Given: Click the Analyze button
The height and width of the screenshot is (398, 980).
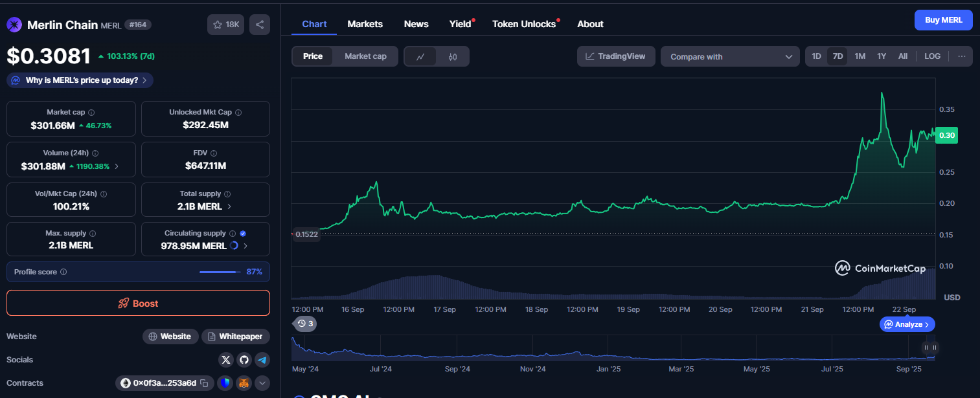Looking at the screenshot, I should 907,324.
